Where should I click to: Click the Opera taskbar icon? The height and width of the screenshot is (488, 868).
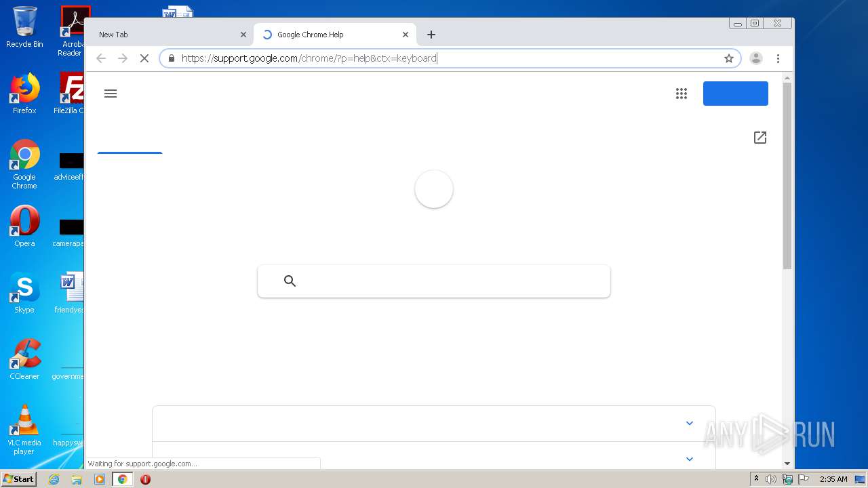click(145, 479)
